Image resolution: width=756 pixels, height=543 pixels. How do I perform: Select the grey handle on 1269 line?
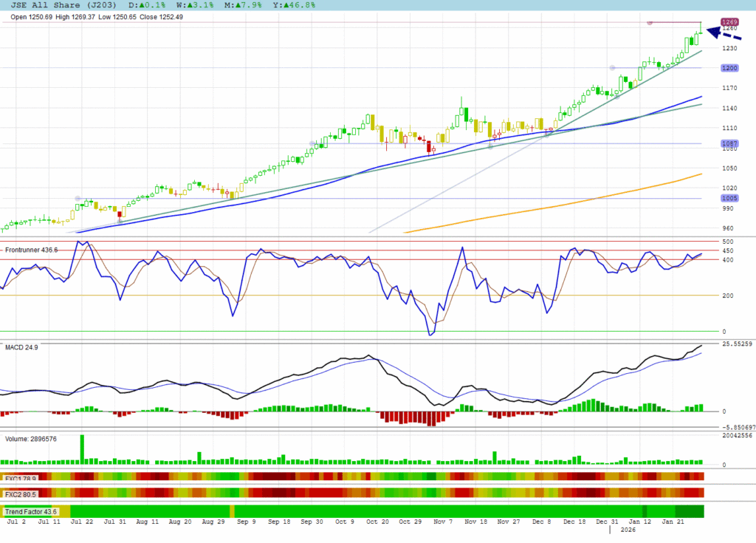650,23
